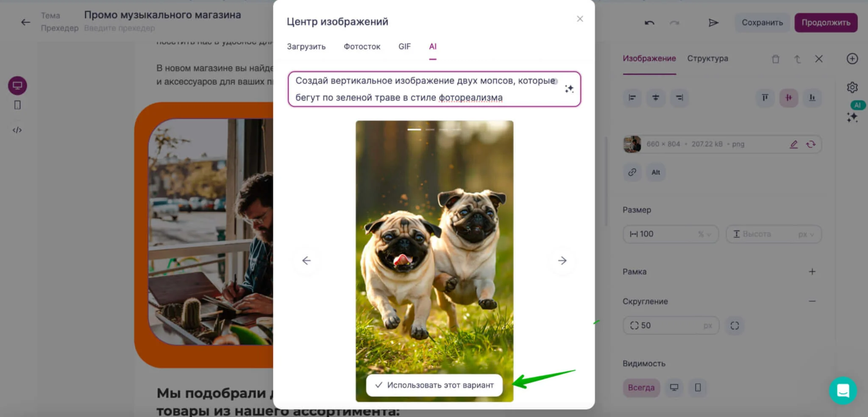Click the rounding field showing 50

point(671,325)
